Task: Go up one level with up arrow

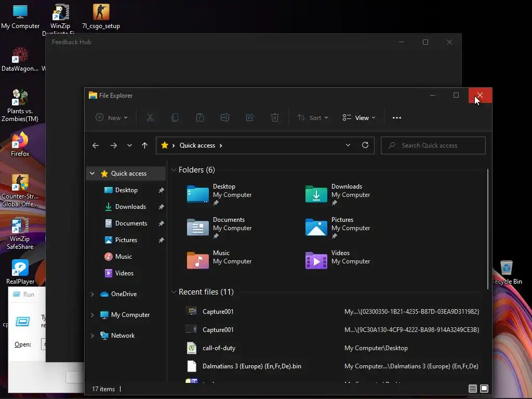Action: [x=145, y=145]
